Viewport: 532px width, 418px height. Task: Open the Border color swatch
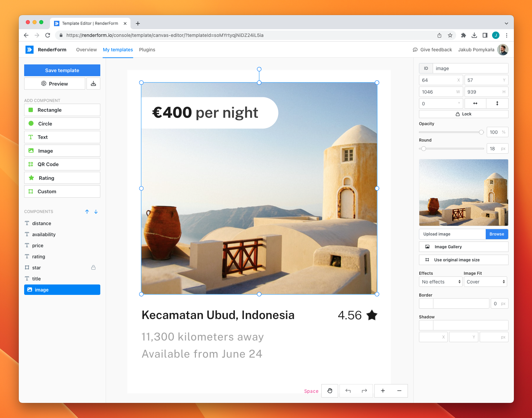click(426, 304)
